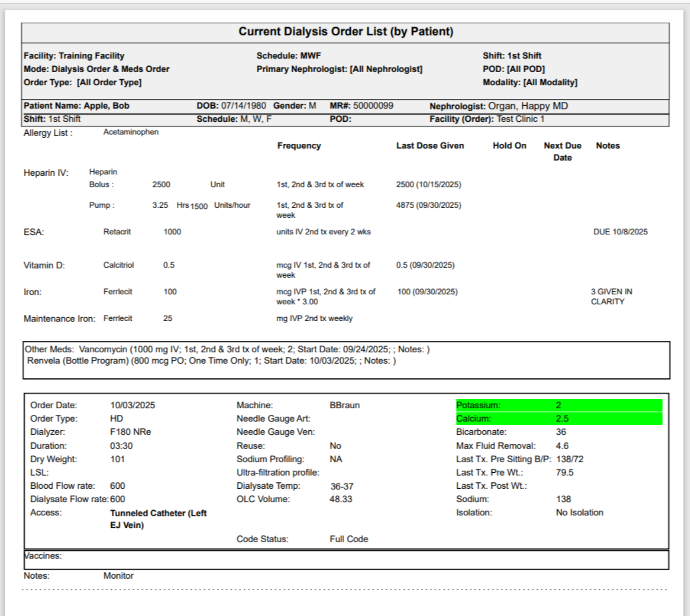This screenshot has width=690, height=616.
Task: Click the 'Hold On' column header
Action: tap(509, 146)
